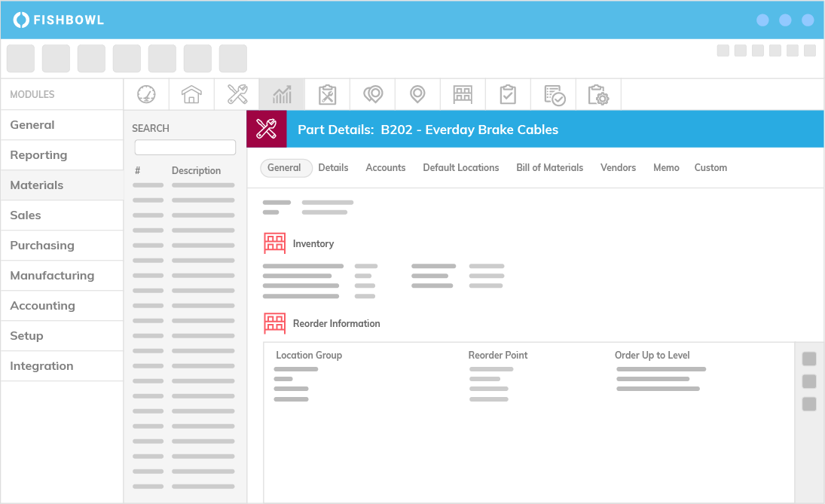
Task: Select the clipboard checkmark icon
Action: click(x=508, y=94)
